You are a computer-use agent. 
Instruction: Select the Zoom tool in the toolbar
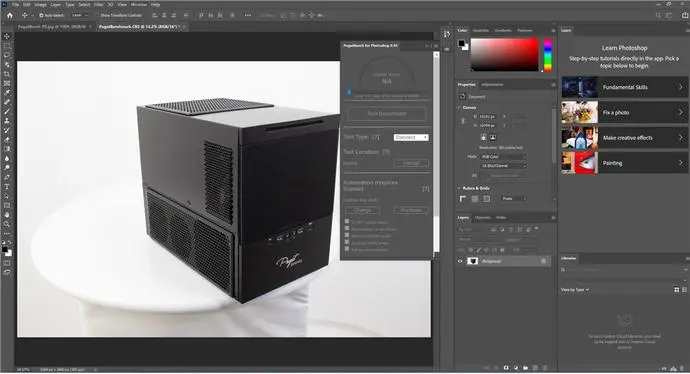tap(7, 224)
